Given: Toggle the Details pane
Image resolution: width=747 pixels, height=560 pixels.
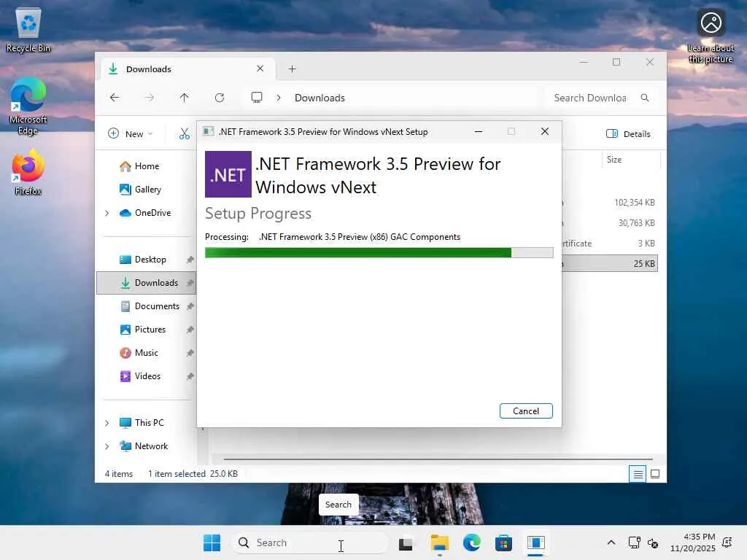Looking at the screenshot, I should pos(628,134).
